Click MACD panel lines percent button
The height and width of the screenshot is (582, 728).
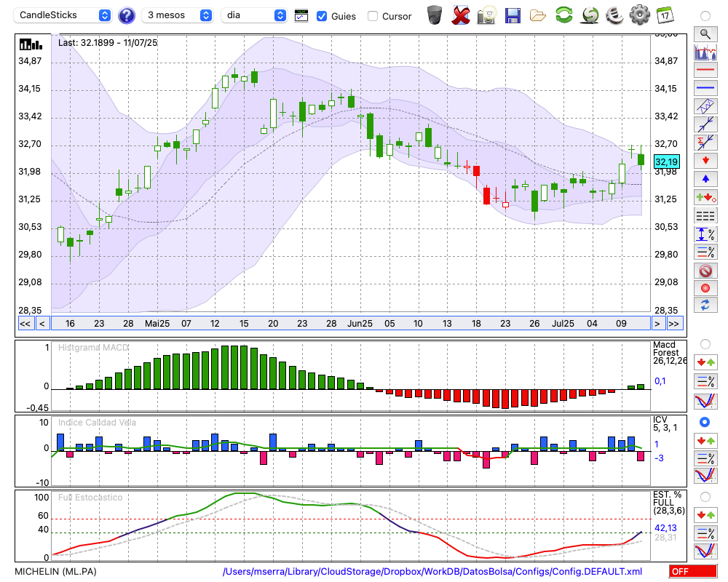tap(705, 381)
